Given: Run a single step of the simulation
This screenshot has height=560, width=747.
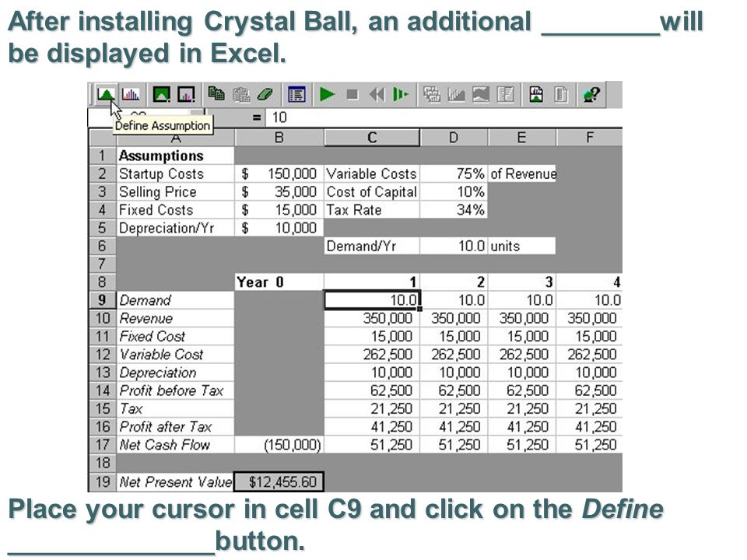Looking at the screenshot, I should point(401,94).
